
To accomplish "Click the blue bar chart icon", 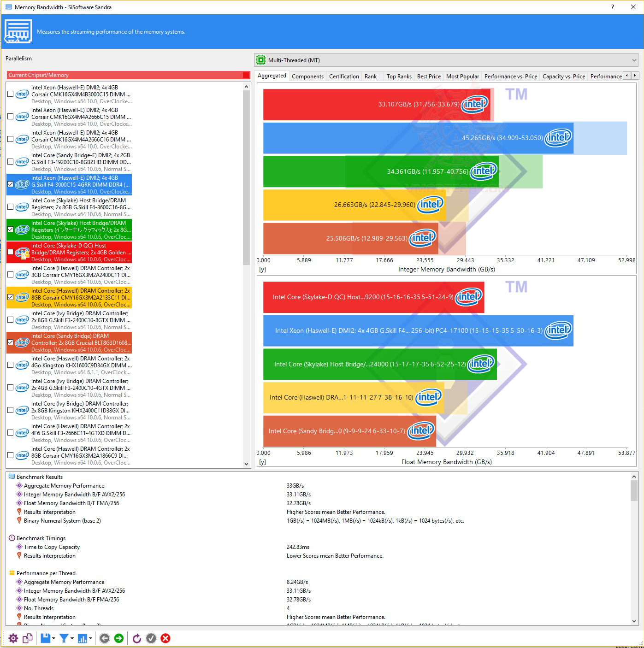I will [x=83, y=638].
